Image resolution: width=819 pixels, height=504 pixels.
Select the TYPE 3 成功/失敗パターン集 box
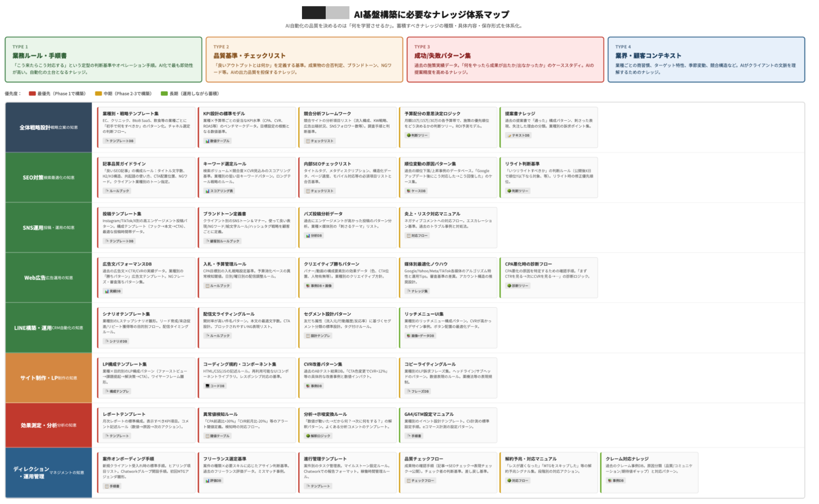(x=505, y=60)
